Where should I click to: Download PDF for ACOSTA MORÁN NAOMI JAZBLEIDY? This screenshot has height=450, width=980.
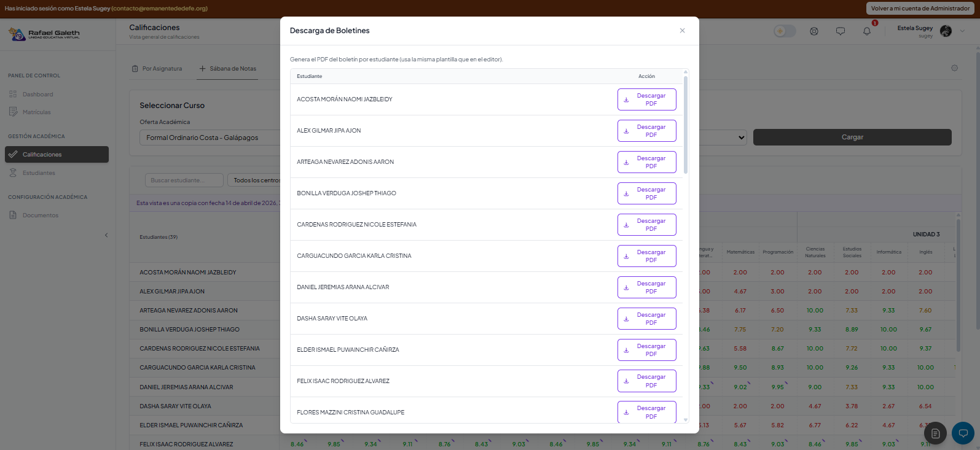pos(646,99)
